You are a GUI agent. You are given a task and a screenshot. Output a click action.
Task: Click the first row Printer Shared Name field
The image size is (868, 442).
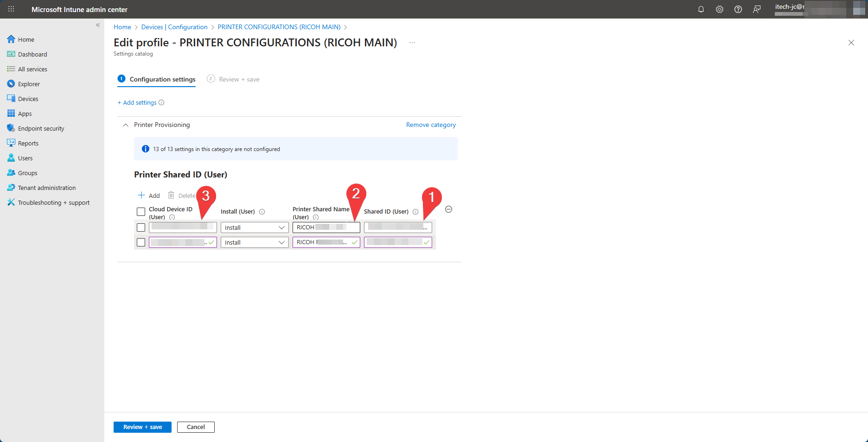coord(326,227)
